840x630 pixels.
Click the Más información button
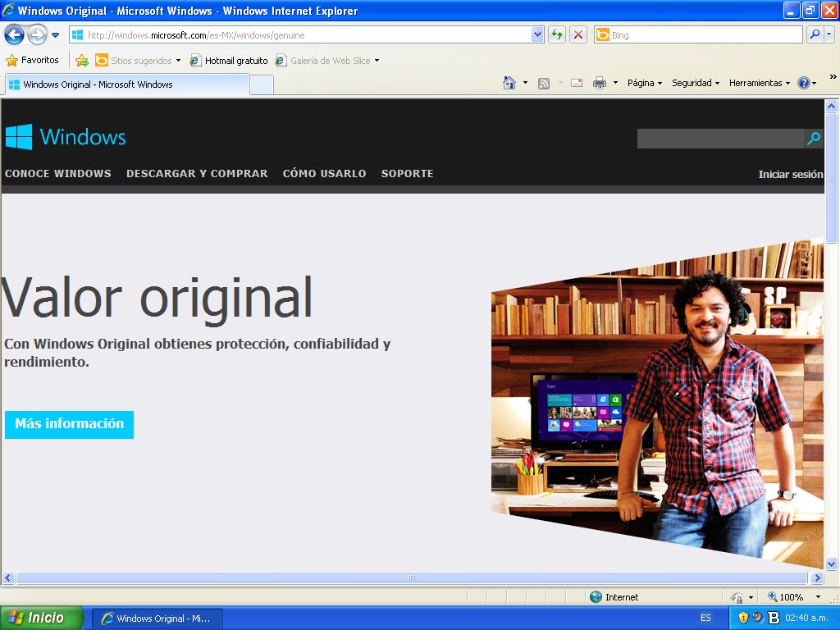point(69,424)
